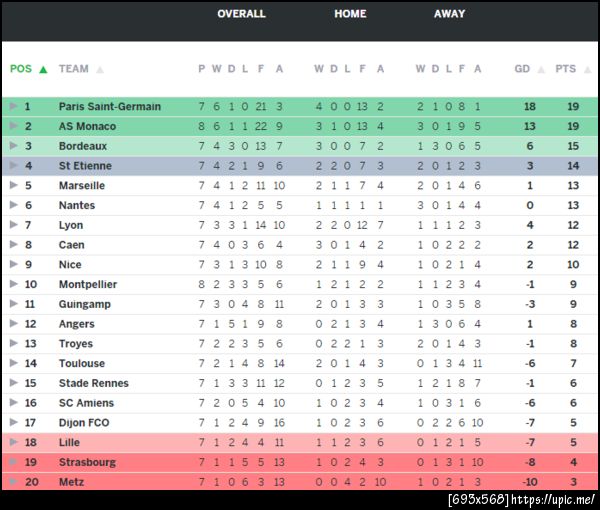The height and width of the screenshot is (510, 600).
Task: Expand row details for Lyon
Action: click(x=13, y=225)
